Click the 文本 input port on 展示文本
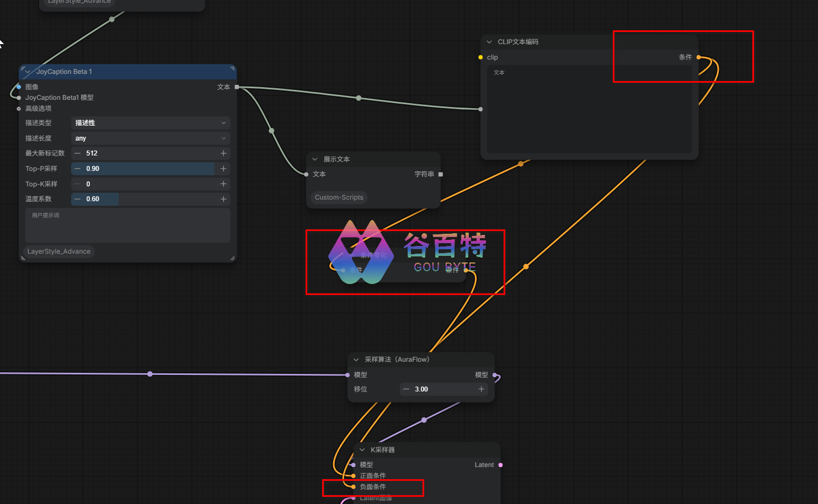Screen dimensions: 818x504 click(x=306, y=174)
